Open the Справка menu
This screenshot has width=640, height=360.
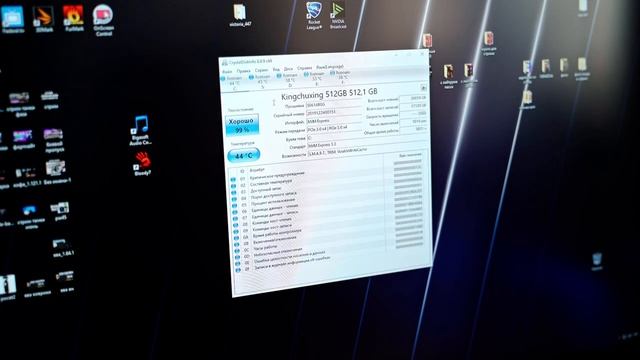pos(304,68)
